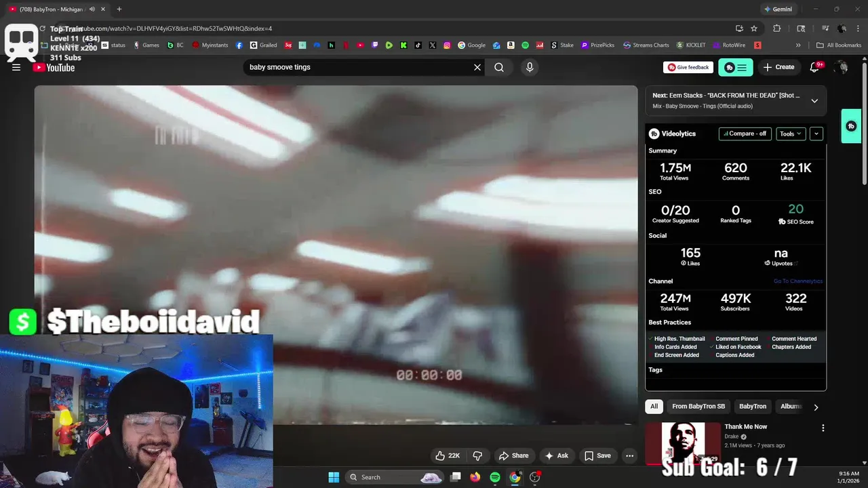Open Chrome from the taskbar

pyautogui.click(x=515, y=477)
